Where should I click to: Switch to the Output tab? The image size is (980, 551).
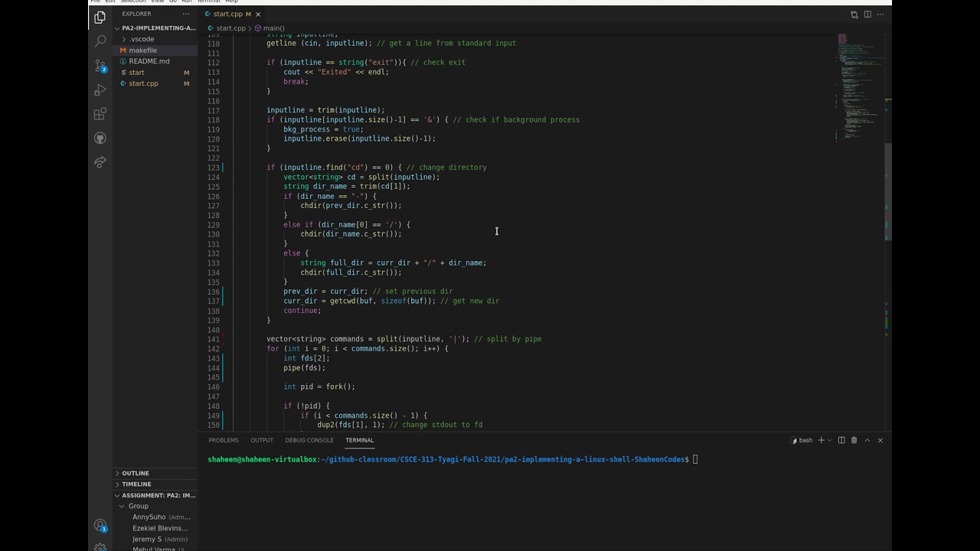click(262, 440)
